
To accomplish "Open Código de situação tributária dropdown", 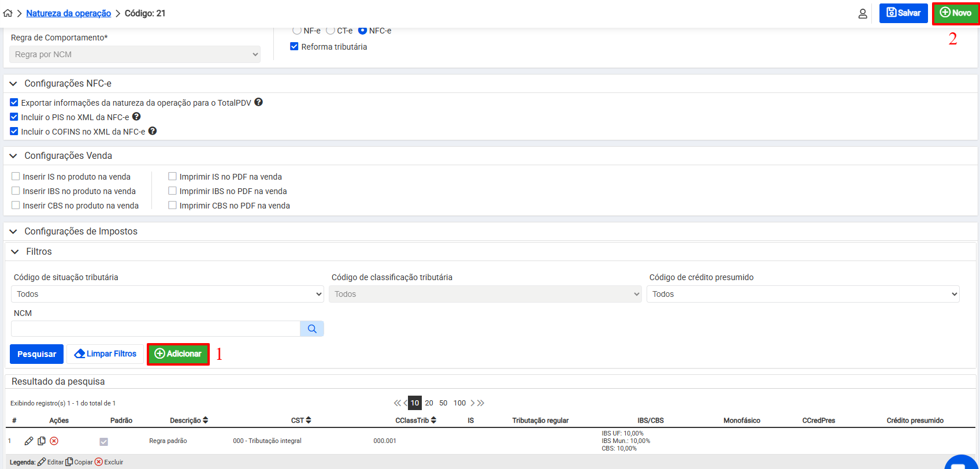I will (167, 294).
